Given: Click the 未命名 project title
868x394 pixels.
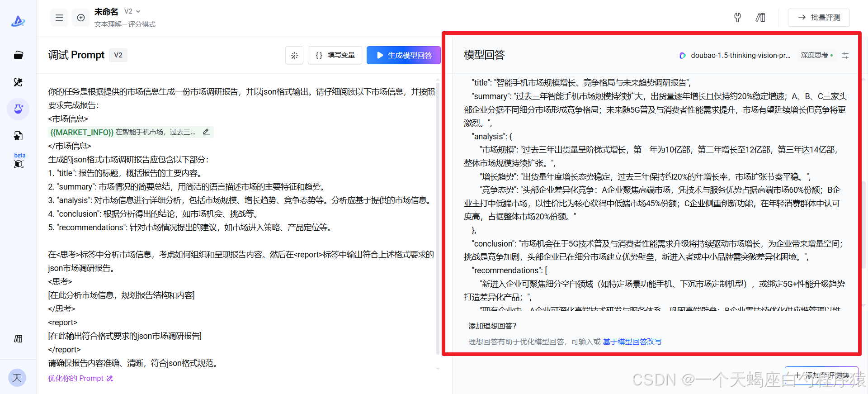Looking at the screenshot, I should click(x=106, y=12).
